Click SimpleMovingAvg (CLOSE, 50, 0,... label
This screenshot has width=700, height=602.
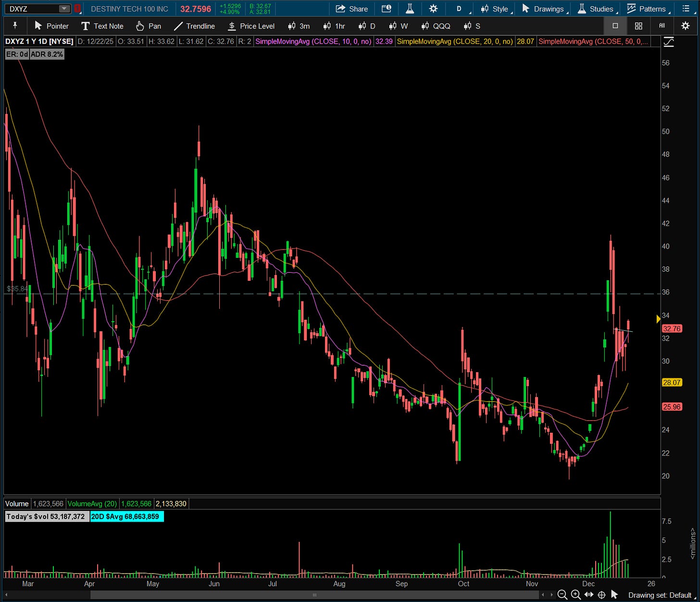(x=594, y=41)
